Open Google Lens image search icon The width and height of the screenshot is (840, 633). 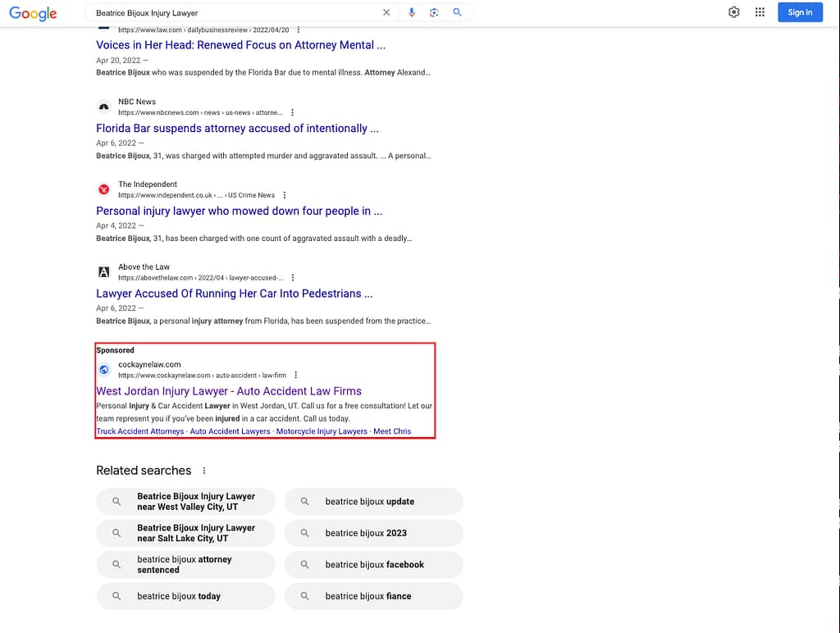[x=435, y=12]
